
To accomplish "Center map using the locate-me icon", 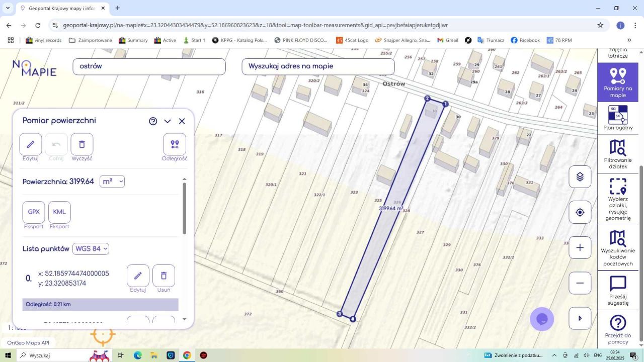I will pos(580,212).
